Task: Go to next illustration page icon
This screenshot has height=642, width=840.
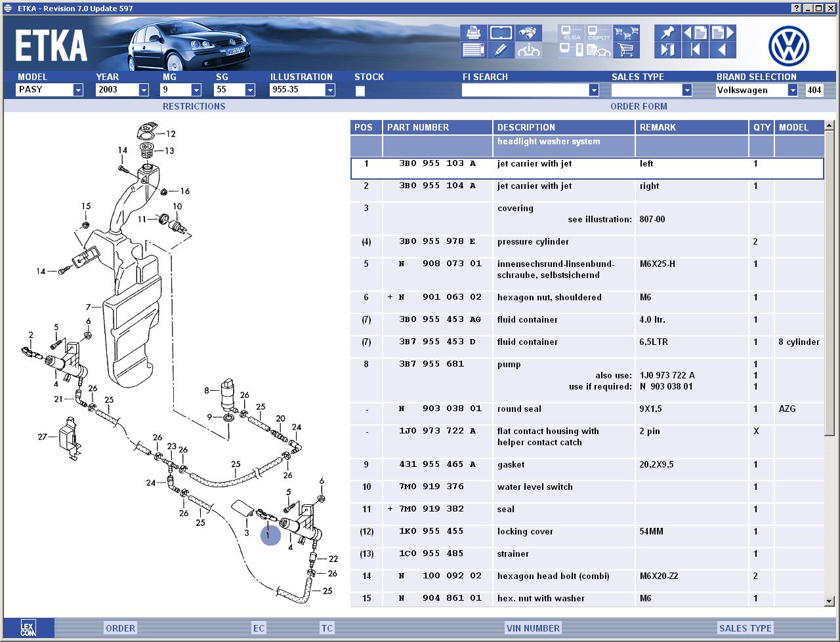Action: [723, 33]
